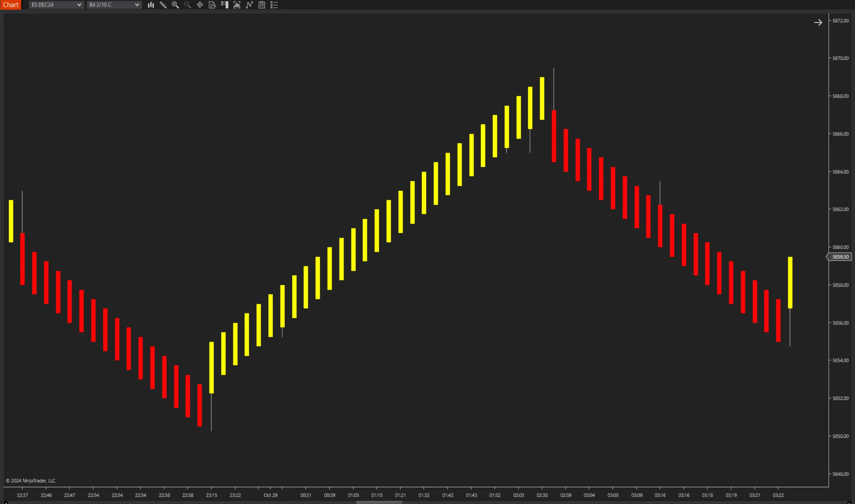
Task: Open the indicators dialog icon
Action: click(x=237, y=5)
